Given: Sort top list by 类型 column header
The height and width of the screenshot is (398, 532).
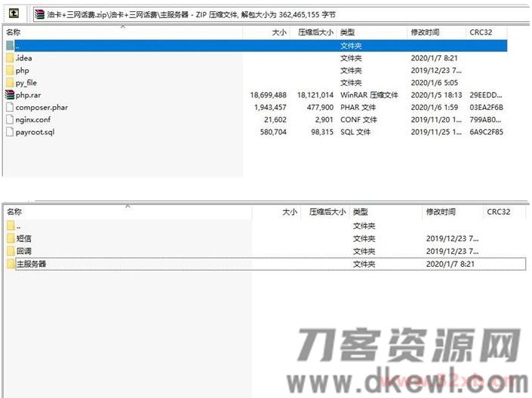Looking at the screenshot, I should [x=347, y=32].
